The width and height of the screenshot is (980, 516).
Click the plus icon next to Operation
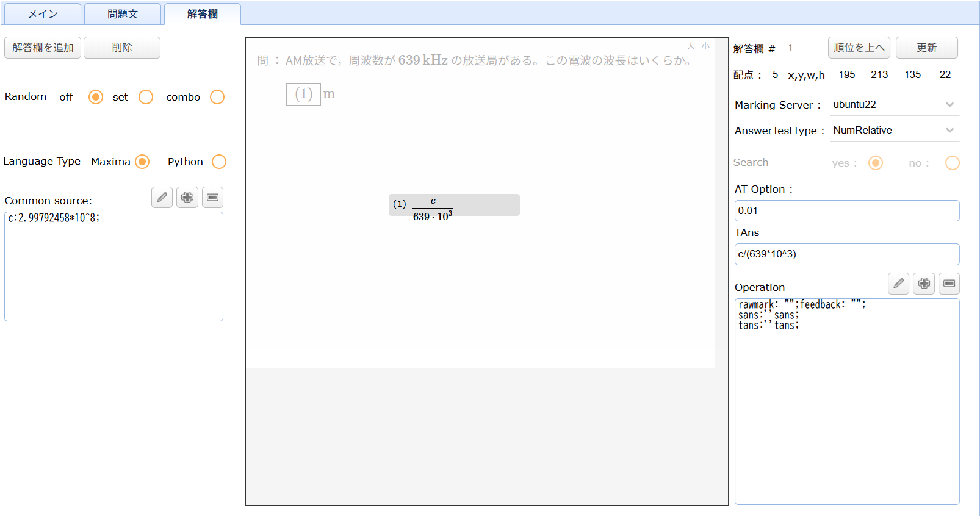(924, 284)
